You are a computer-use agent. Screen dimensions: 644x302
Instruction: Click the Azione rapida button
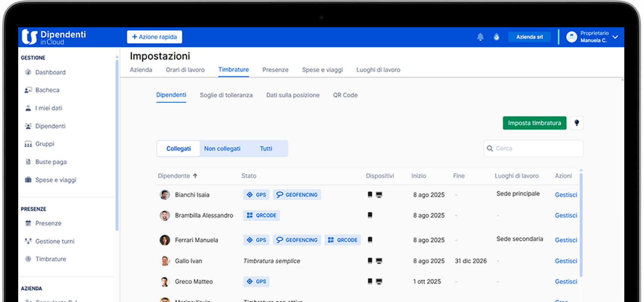click(155, 37)
